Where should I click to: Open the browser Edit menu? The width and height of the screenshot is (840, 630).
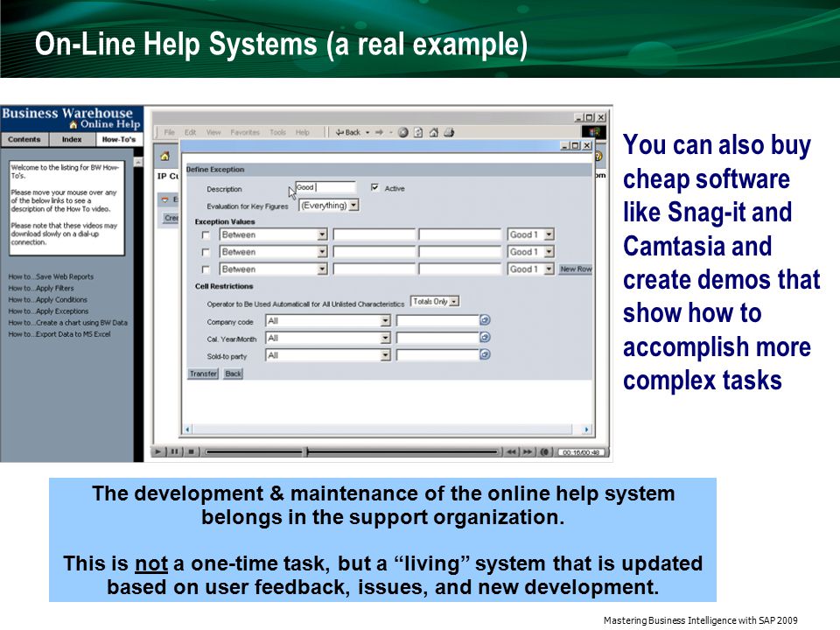[x=190, y=132]
